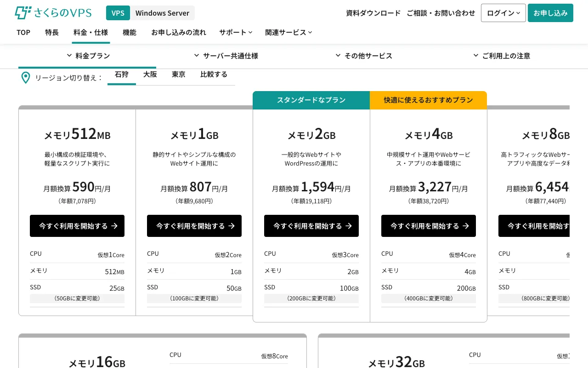Start the メモリ512MB plan now

click(x=77, y=226)
